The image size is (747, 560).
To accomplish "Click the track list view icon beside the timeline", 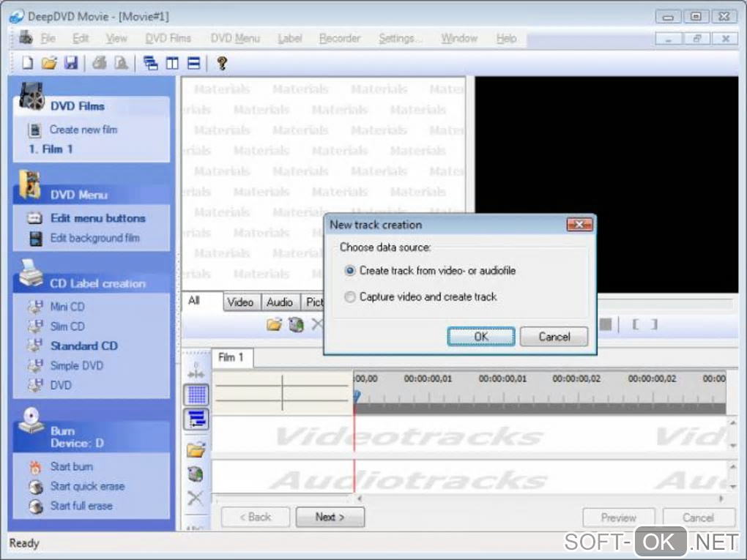I will click(196, 419).
